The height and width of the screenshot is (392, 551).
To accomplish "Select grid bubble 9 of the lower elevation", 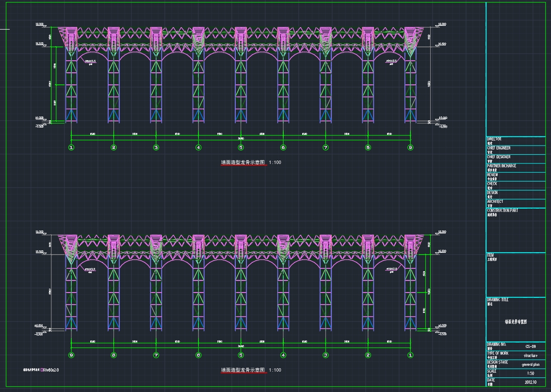I will (71, 355).
